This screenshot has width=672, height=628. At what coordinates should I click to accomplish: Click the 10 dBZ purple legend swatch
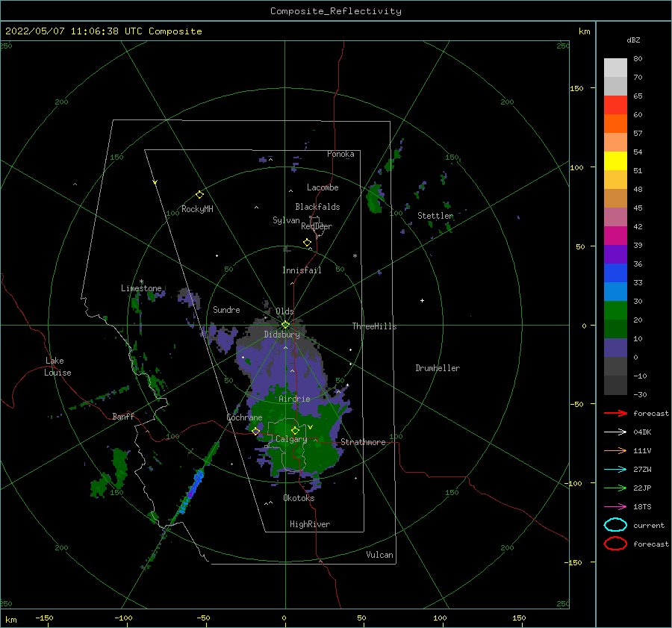[615, 348]
